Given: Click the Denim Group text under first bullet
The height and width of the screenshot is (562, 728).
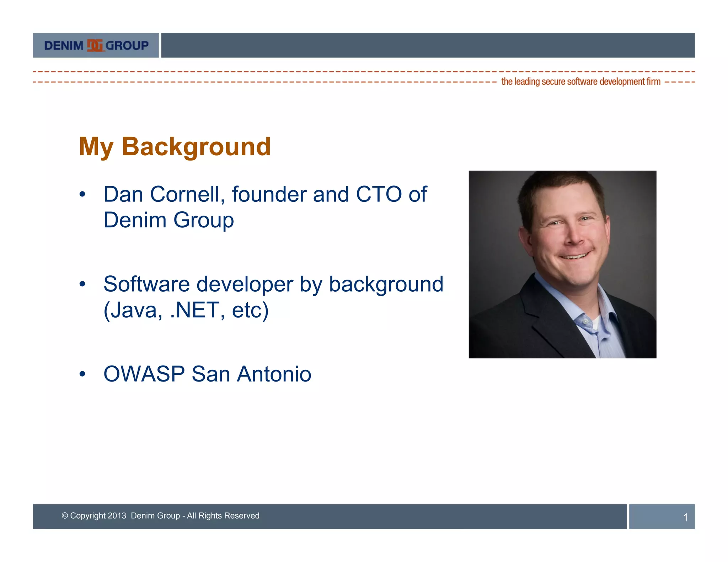Looking at the screenshot, I should 168,220.
